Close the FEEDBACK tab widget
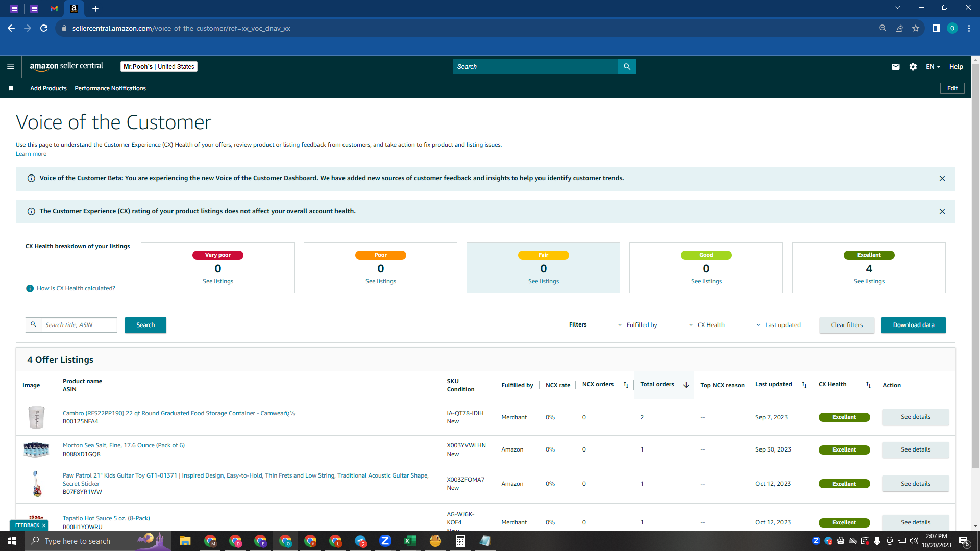980x551 pixels. click(x=44, y=525)
